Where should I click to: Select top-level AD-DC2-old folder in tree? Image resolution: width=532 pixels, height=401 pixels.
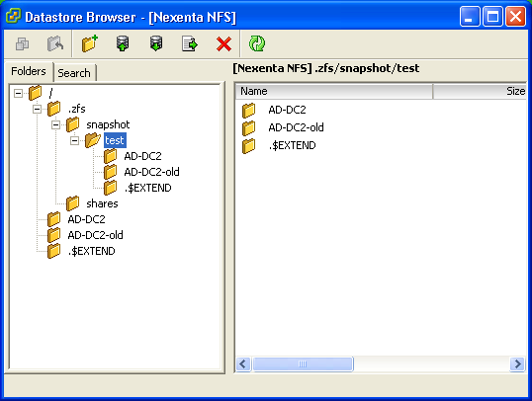[x=95, y=235]
